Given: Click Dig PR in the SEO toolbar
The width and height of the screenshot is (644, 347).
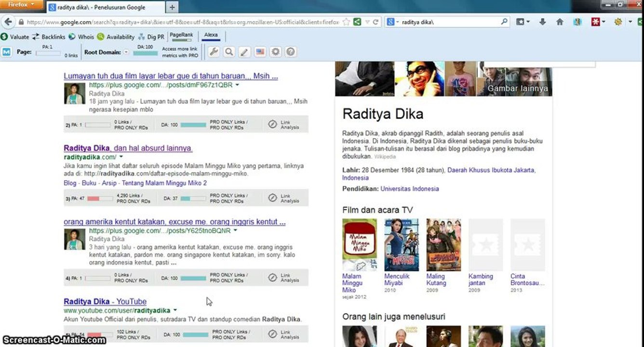Looking at the screenshot, I should coord(151,37).
